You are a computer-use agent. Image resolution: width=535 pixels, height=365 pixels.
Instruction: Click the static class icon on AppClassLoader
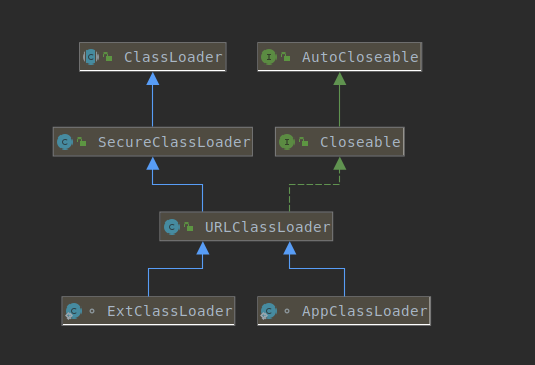coord(269,311)
